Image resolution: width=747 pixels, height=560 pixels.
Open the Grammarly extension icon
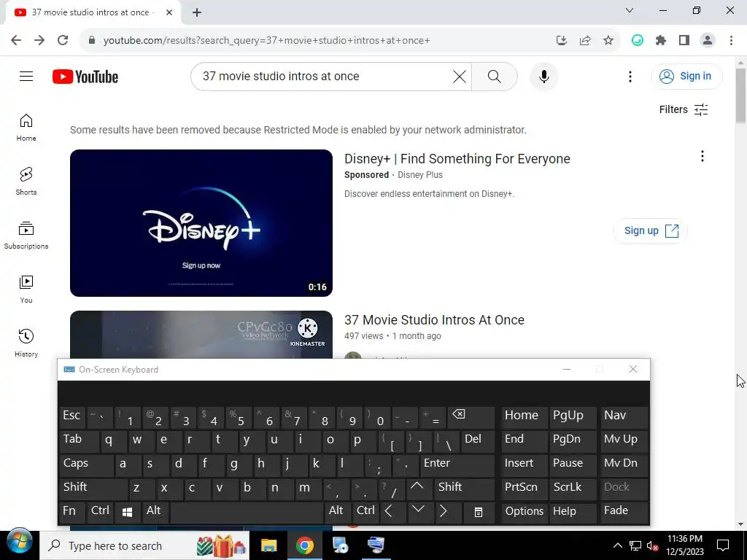coord(638,40)
